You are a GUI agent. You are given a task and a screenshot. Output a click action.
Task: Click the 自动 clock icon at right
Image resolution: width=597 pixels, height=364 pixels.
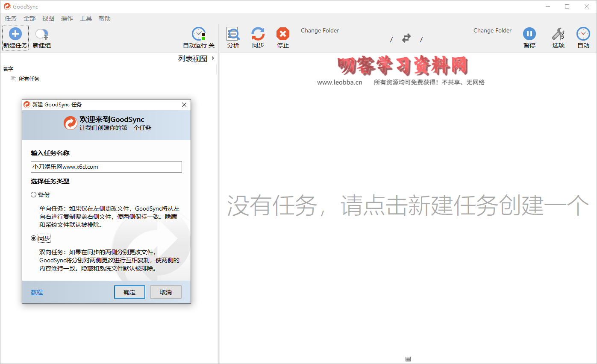(583, 34)
